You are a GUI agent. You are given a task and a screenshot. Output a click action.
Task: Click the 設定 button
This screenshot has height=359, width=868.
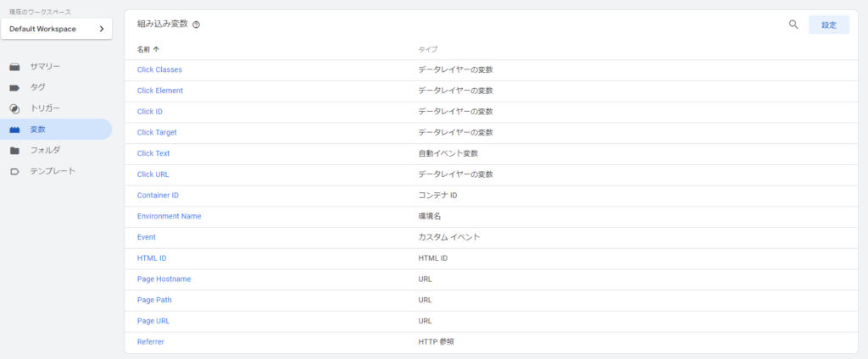coord(828,25)
